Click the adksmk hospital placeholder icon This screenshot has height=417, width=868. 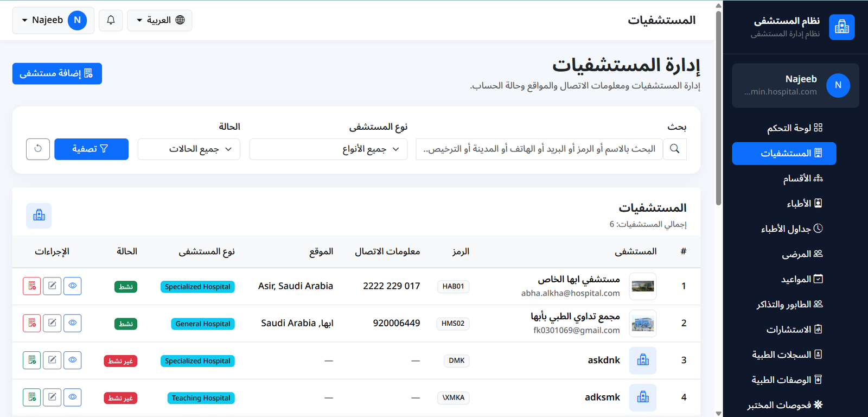click(x=643, y=397)
